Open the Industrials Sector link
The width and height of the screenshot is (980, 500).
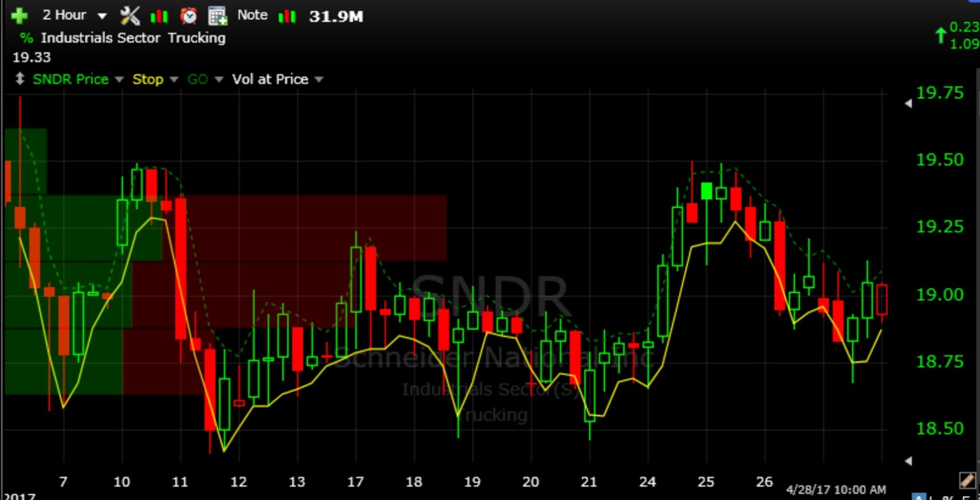(x=100, y=38)
